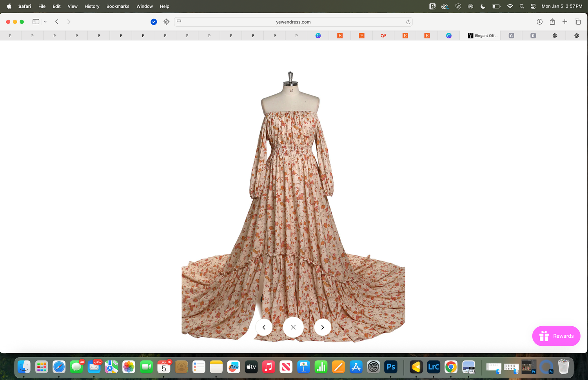This screenshot has width=588, height=380.
Task: Open Mail in the Dock
Action: click(94, 367)
